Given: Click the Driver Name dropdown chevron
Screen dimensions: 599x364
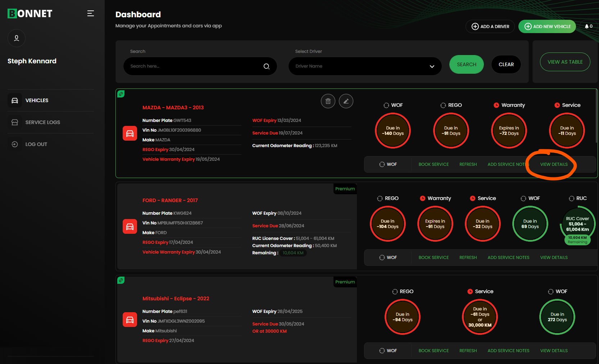Looking at the screenshot, I should coord(432,67).
